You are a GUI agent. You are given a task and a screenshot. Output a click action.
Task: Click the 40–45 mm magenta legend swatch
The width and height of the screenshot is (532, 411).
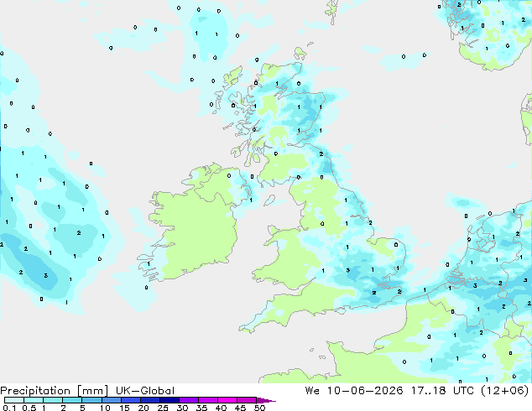(x=227, y=400)
